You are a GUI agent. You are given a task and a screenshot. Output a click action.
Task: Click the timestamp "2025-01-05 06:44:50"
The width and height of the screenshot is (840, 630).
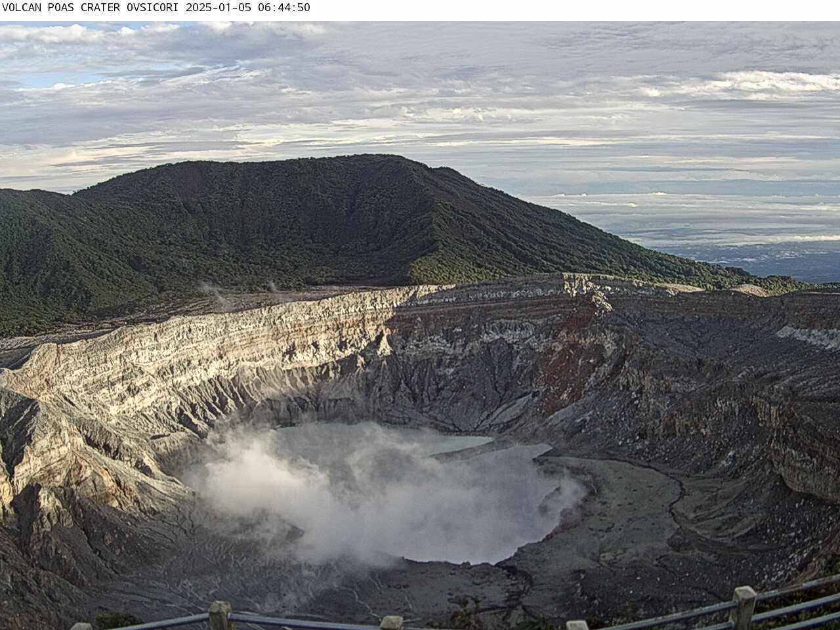[248, 8]
